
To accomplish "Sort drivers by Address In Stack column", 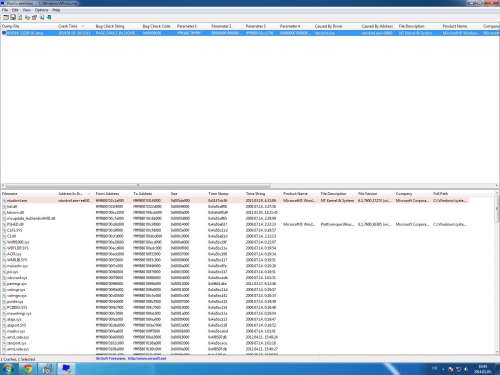I will click(x=70, y=194).
